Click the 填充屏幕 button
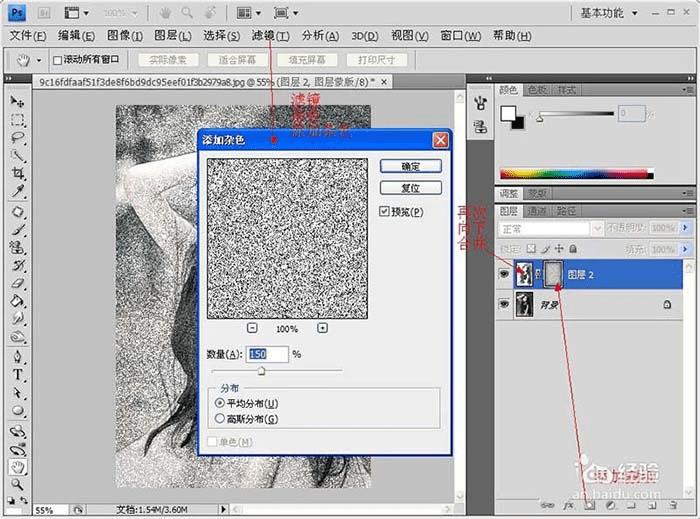This screenshot has height=519, width=700. 307,60
